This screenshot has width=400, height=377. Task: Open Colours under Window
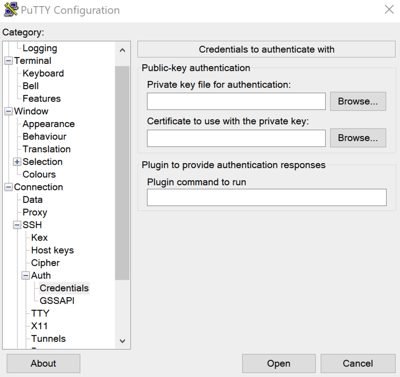39,174
